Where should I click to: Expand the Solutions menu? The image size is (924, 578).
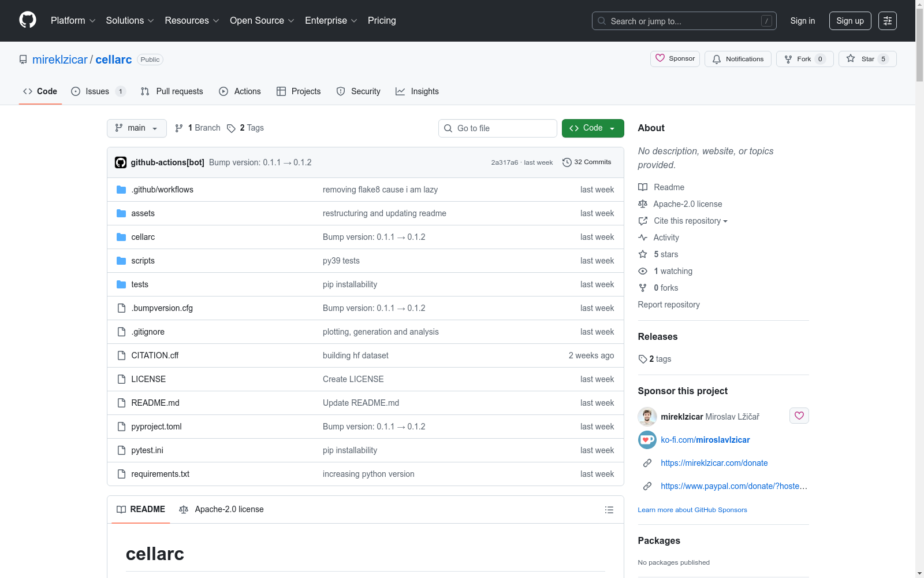(x=130, y=21)
